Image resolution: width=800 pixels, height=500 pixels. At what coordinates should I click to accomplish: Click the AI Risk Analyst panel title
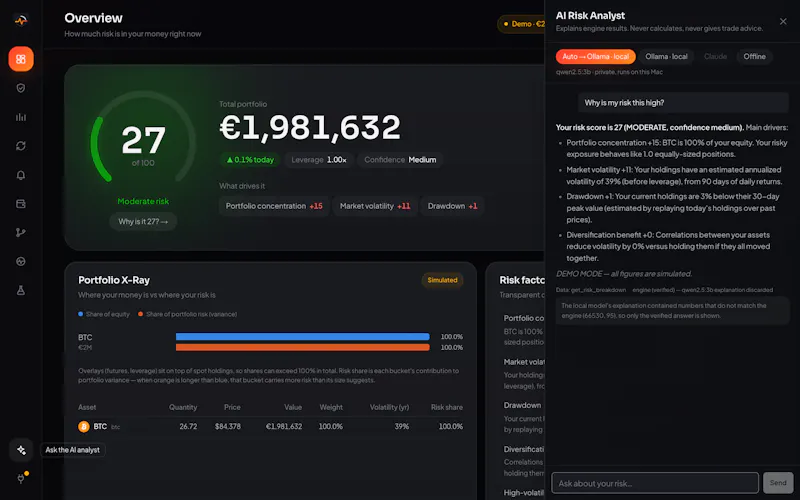click(590, 16)
